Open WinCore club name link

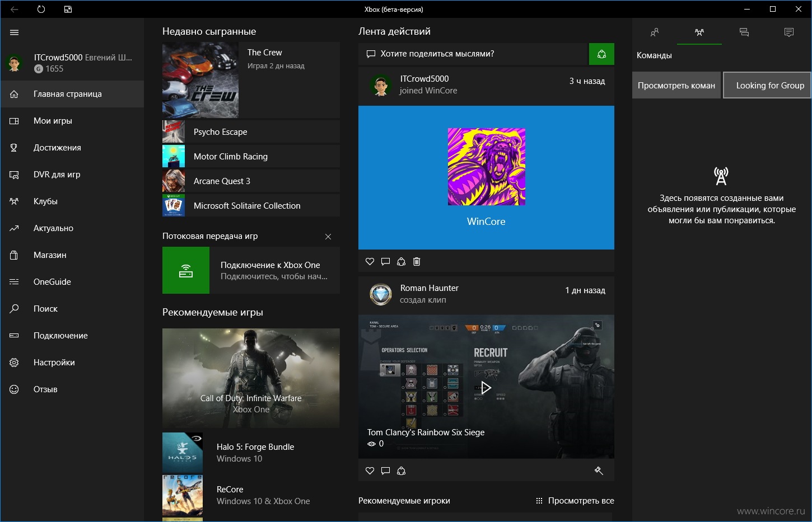(x=486, y=222)
